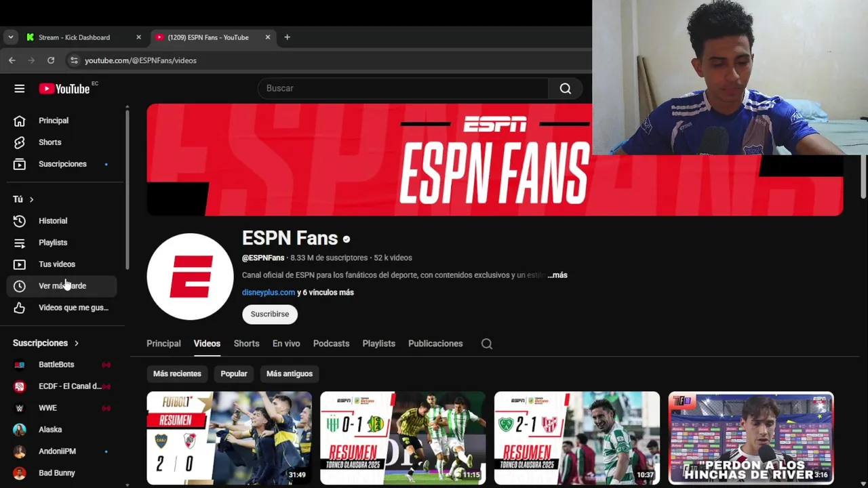Switch to the Podcasts tab

pos(331,344)
